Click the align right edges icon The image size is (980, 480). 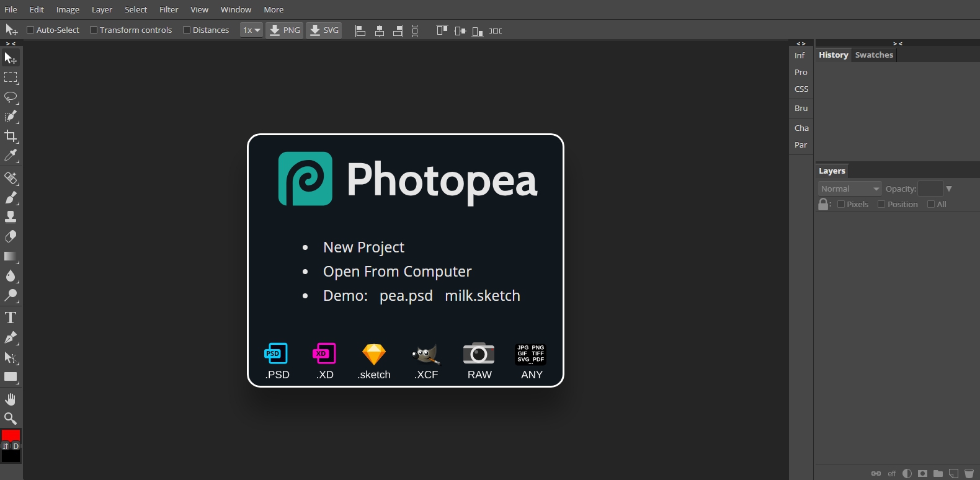398,30
